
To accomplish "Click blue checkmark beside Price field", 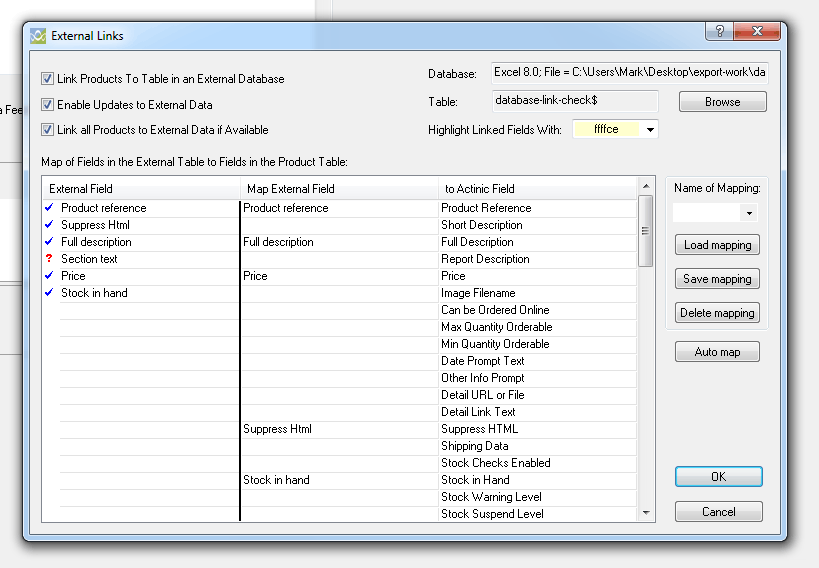I will point(49,276).
